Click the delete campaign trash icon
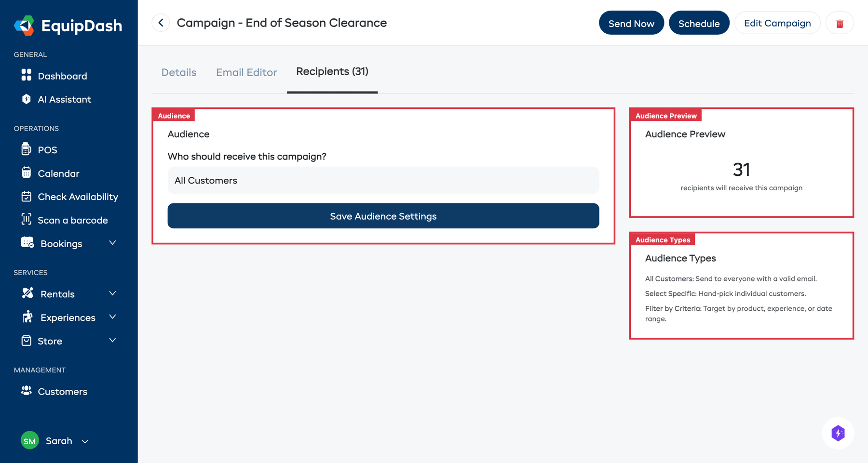This screenshot has width=868, height=463. 840,23
